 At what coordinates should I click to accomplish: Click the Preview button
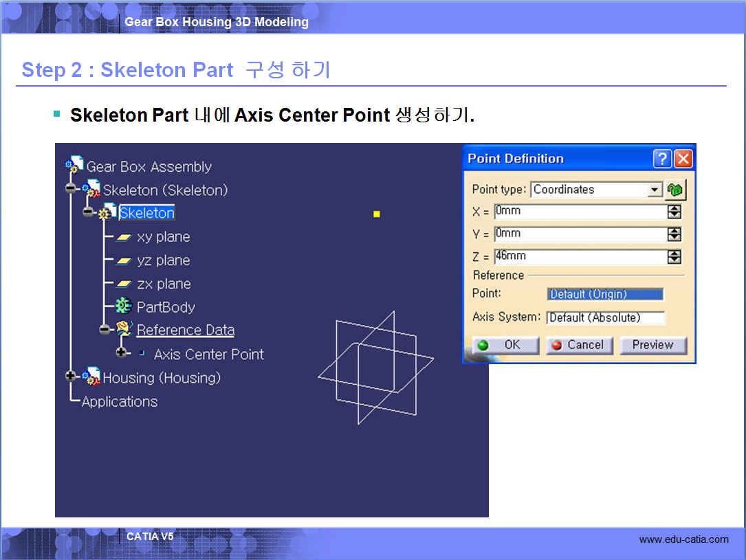652,345
